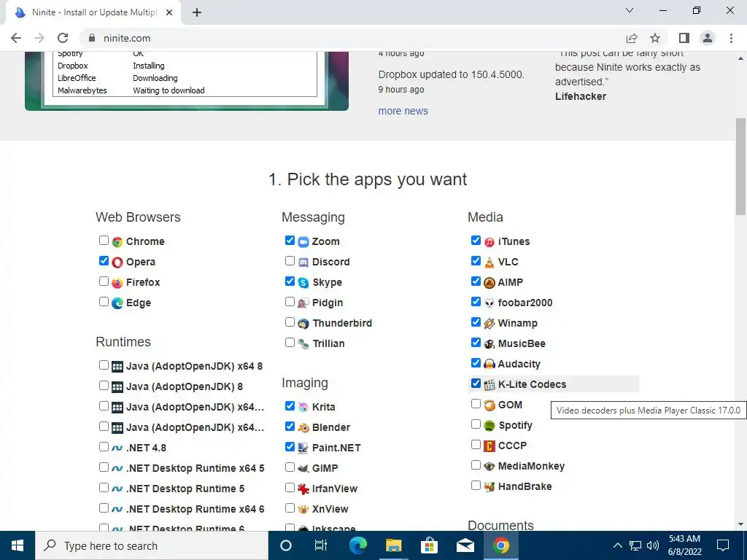Click the Skype logo icon
Image resolution: width=747 pixels, height=560 pixels.
click(x=303, y=283)
